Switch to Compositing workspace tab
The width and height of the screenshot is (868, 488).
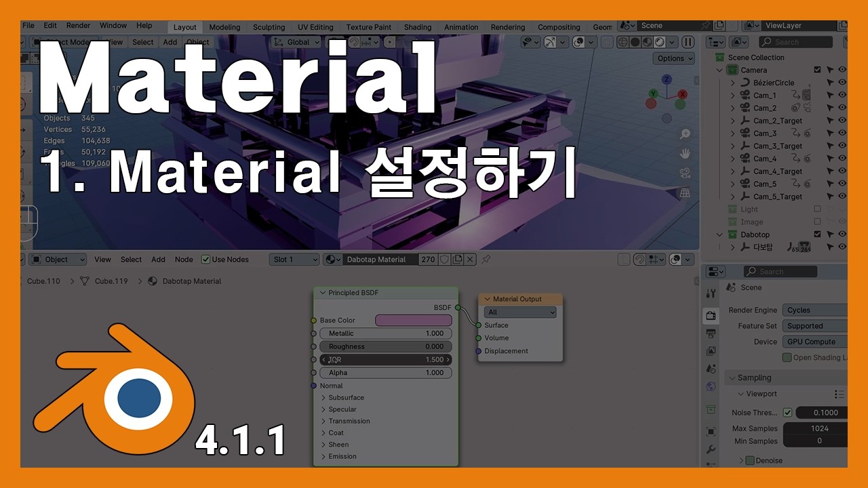click(x=559, y=27)
